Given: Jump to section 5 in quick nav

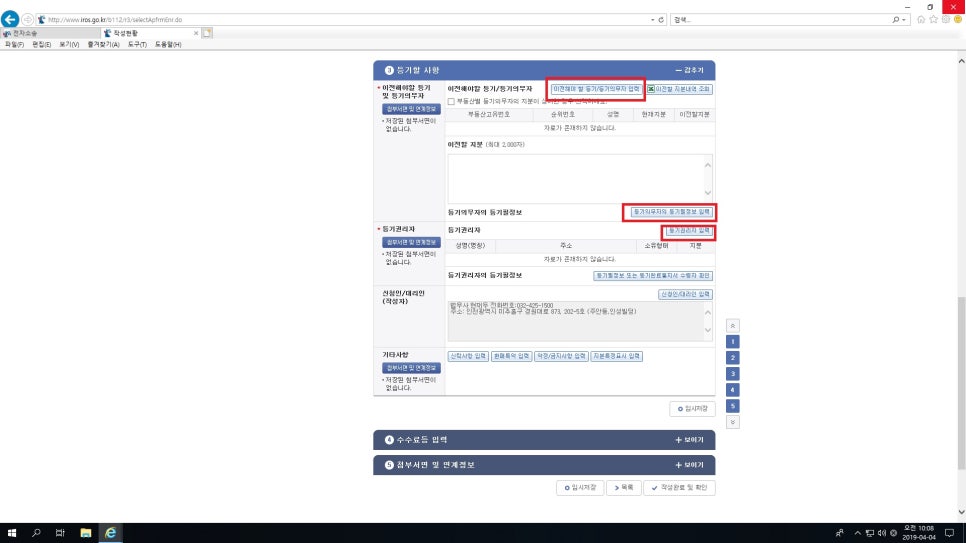Looking at the screenshot, I should [x=733, y=406].
